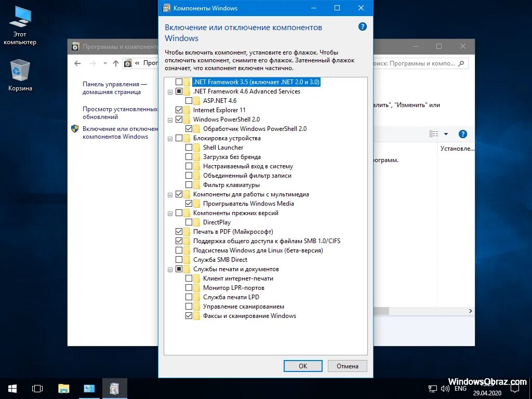Enable the Фильтр клавиатуры checkbox
Image resolution: width=532 pixels, height=399 pixels.
189,185
